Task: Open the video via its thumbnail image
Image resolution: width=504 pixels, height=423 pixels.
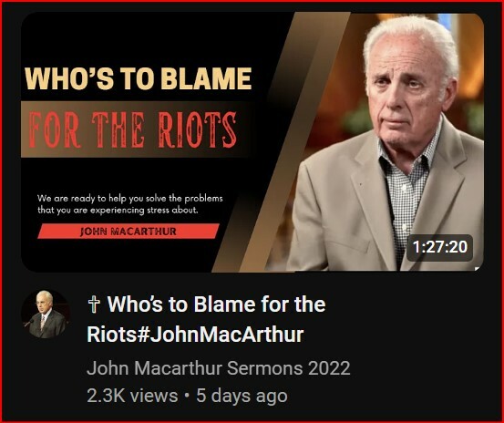Action: (252, 142)
